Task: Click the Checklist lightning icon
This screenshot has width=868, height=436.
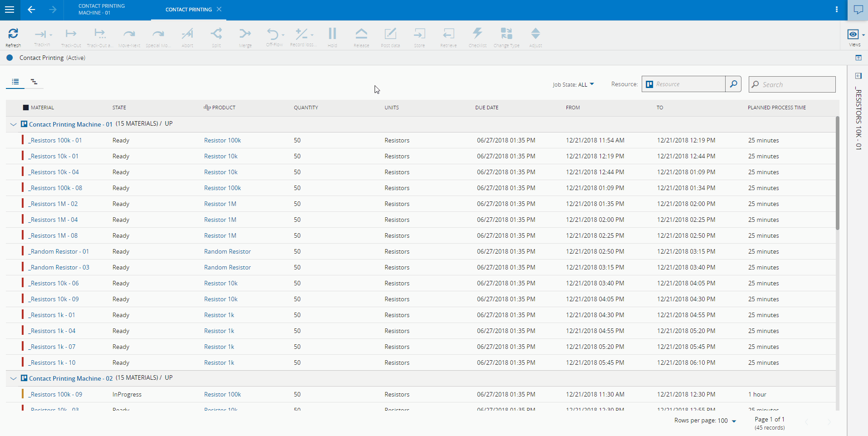Action: click(477, 34)
